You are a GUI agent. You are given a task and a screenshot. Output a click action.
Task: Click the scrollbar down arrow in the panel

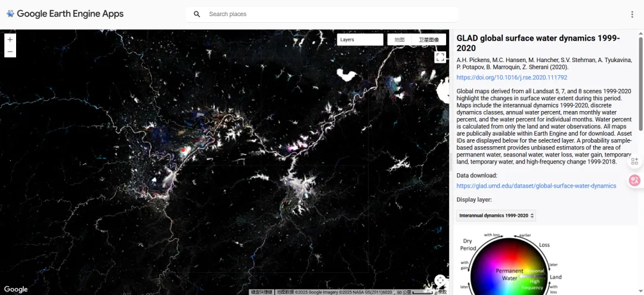click(x=640, y=291)
